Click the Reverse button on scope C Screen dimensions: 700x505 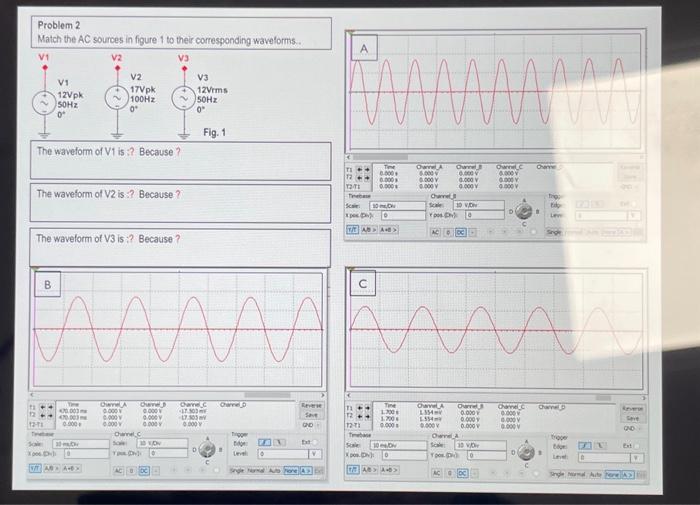click(633, 409)
